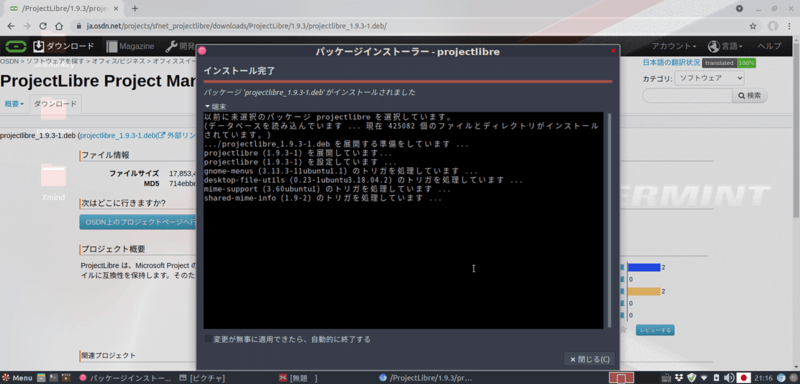Reload the OSDN page
Image resolution: width=800 pixels, height=384 pixels.
43,26
